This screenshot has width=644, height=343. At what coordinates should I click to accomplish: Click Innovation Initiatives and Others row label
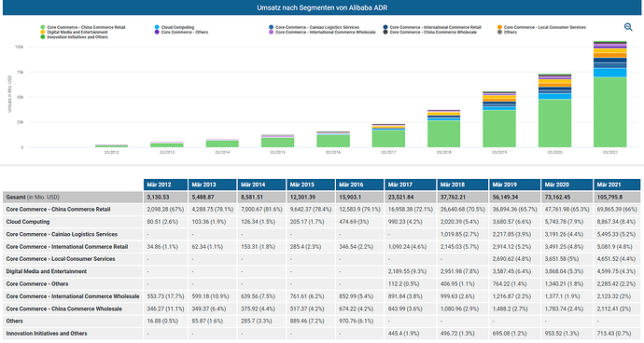(x=47, y=334)
